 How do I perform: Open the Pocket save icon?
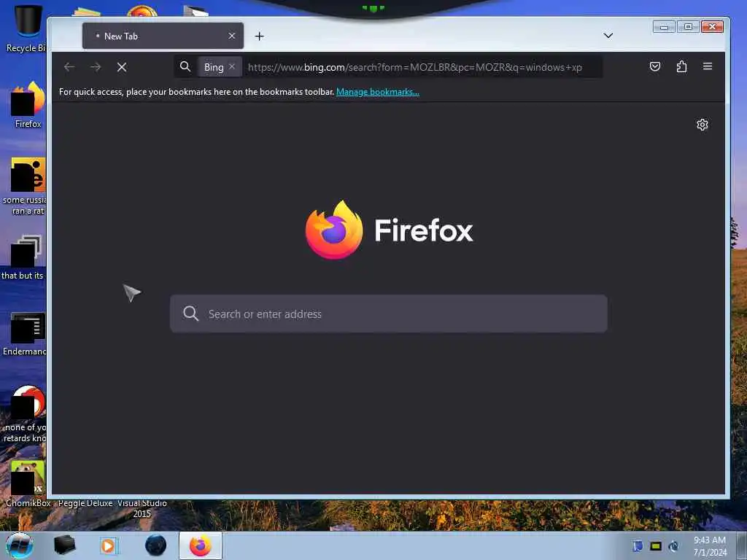655,66
